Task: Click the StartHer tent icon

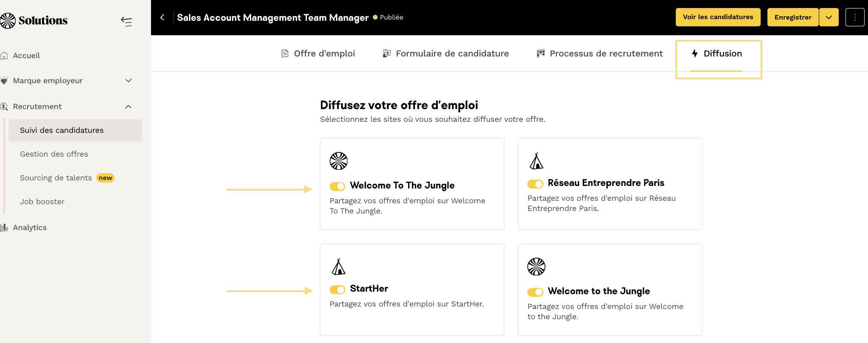Action: (x=338, y=267)
